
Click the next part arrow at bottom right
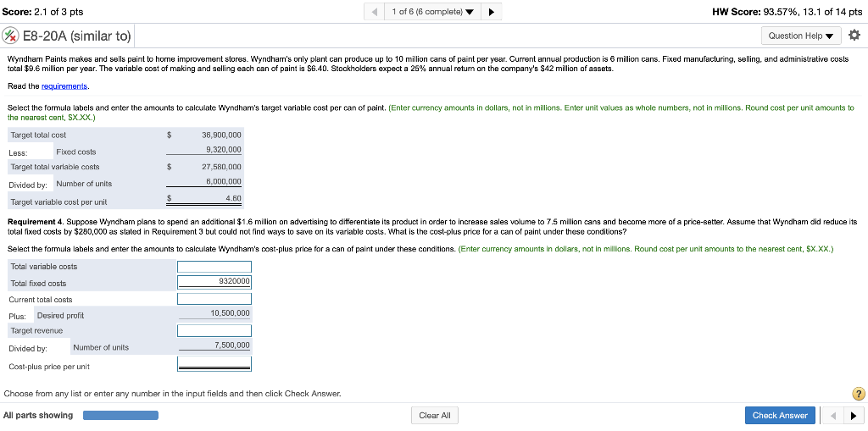(x=853, y=416)
